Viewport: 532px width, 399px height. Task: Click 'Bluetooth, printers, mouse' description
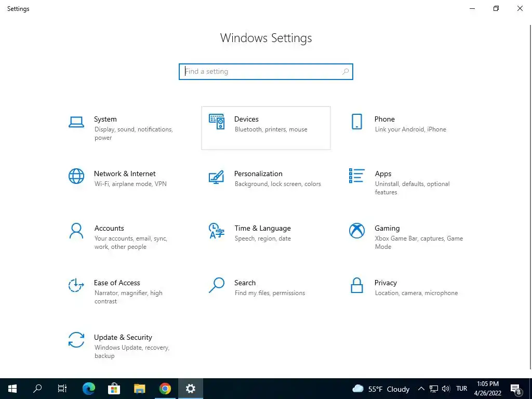pyautogui.click(x=271, y=129)
